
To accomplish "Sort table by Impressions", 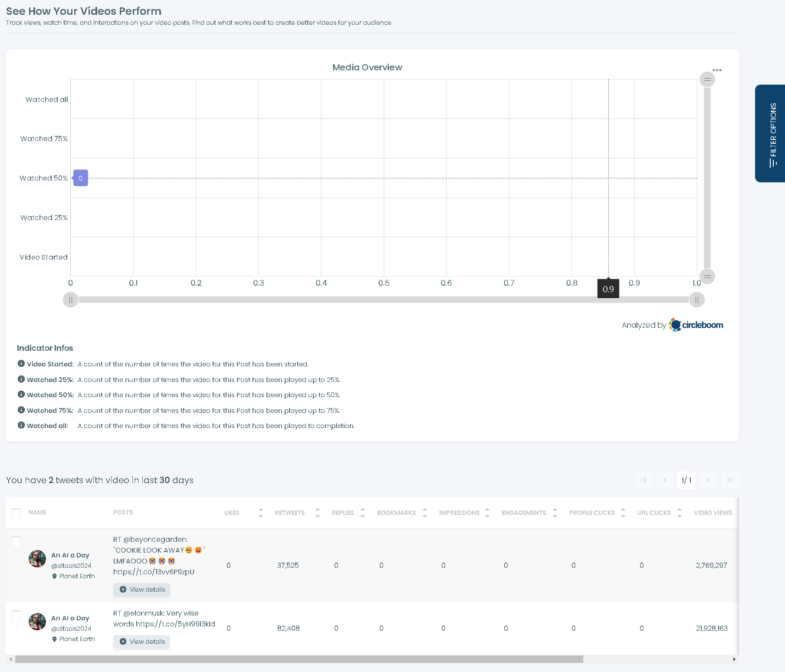I will (x=487, y=513).
